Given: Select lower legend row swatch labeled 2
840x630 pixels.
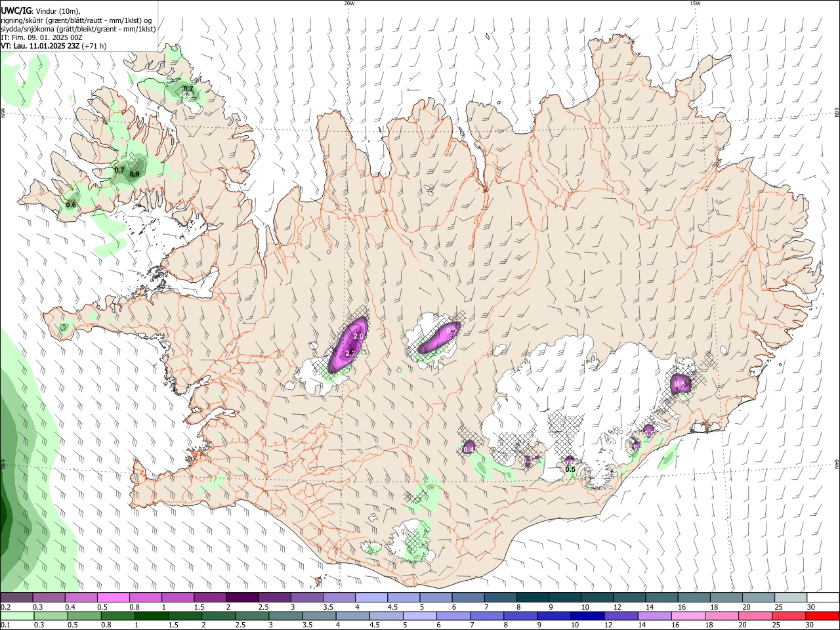Looking at the screenshot, I should click(218, 616).
